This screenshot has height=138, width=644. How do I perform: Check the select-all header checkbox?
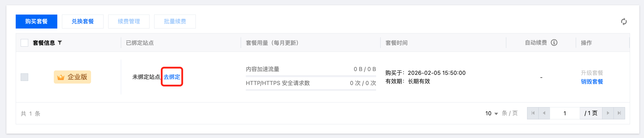(24, 43)
